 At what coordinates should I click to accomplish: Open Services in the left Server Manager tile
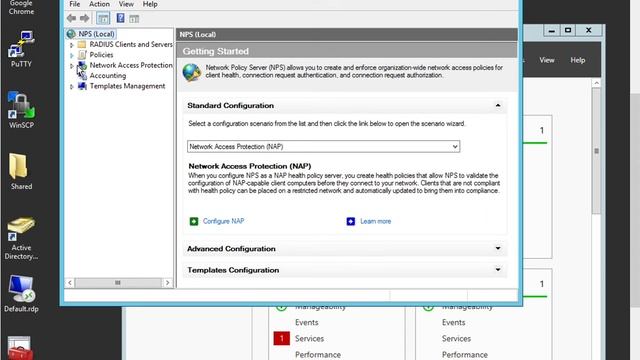309,339
